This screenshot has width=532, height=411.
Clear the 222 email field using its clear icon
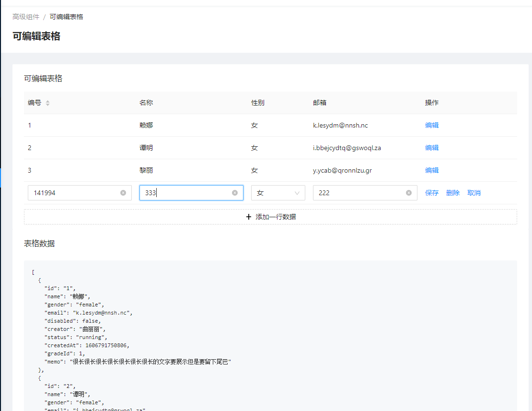[x=408, y=192]
